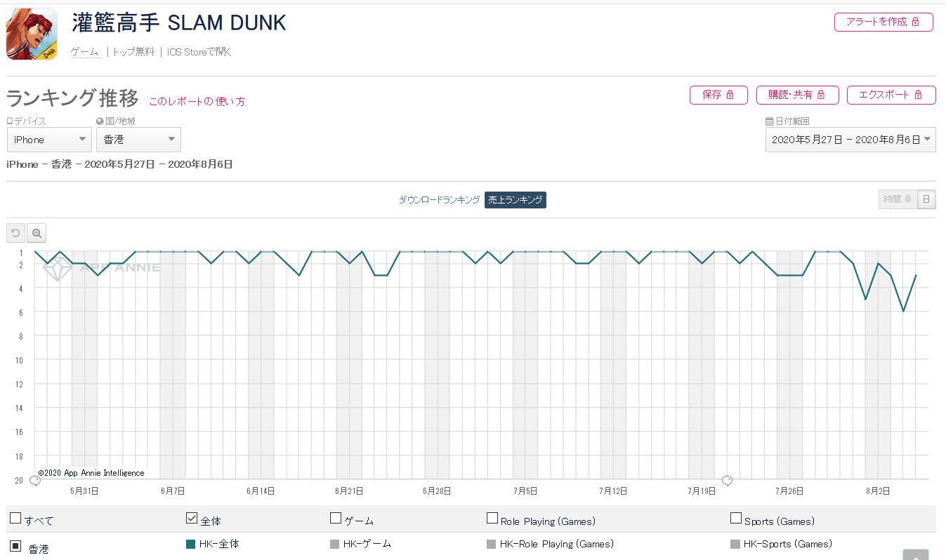Viewport: 946px width, 560px height.
Task: Click the エクスポート export button
Action: (891, 95)
